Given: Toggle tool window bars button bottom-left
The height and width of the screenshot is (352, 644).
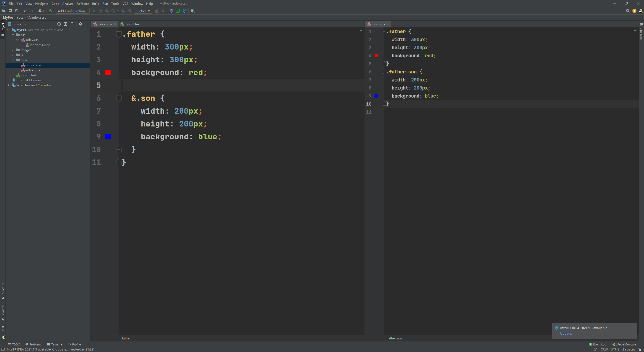Looking at the screenshot, I should pyautogui.click(x=3, y=349).
